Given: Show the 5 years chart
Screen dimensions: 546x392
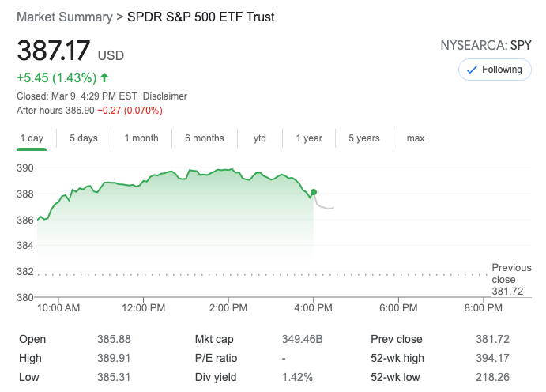Looking at the screenshot, I should [364, 138].
